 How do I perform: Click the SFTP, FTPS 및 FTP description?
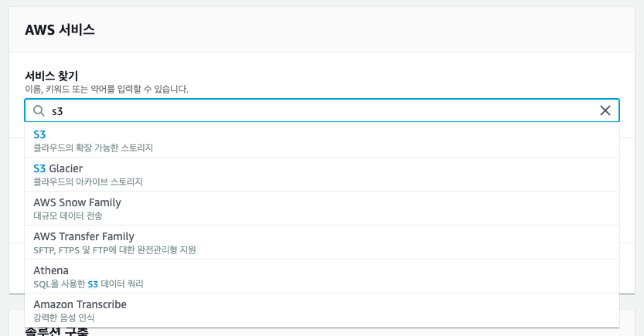(x=114, y=249)
